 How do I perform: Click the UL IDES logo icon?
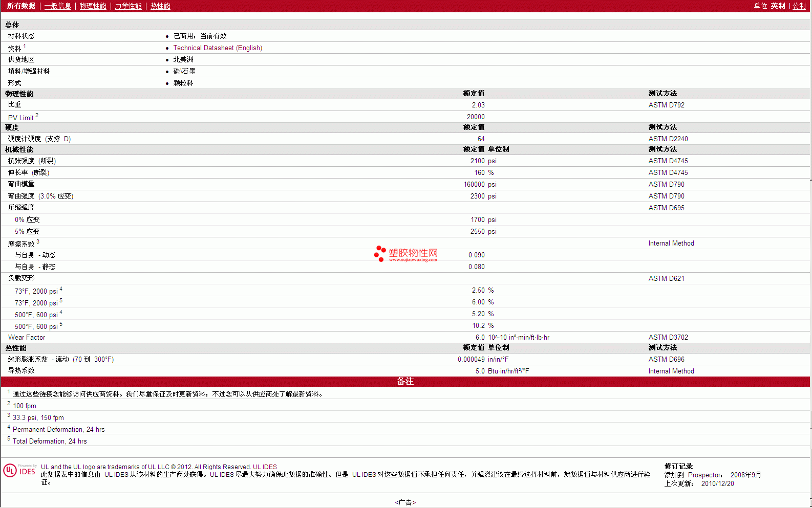19,470
